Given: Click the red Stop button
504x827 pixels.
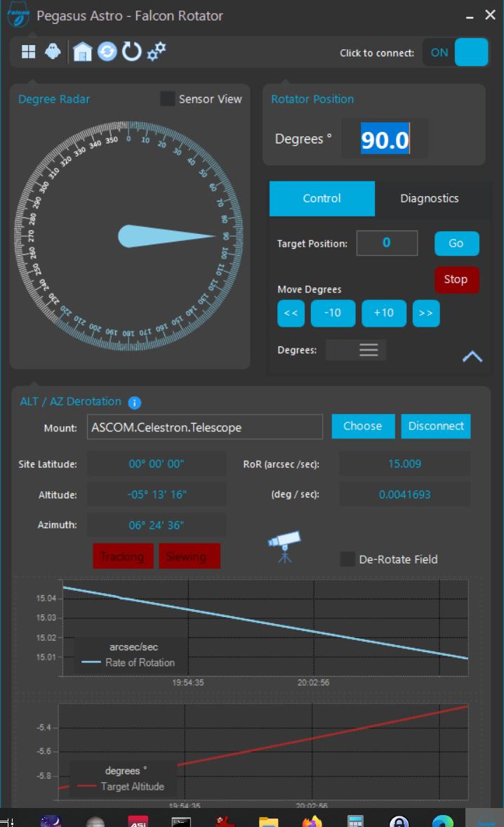Looking at the screenshot, I should click(456, 280).
